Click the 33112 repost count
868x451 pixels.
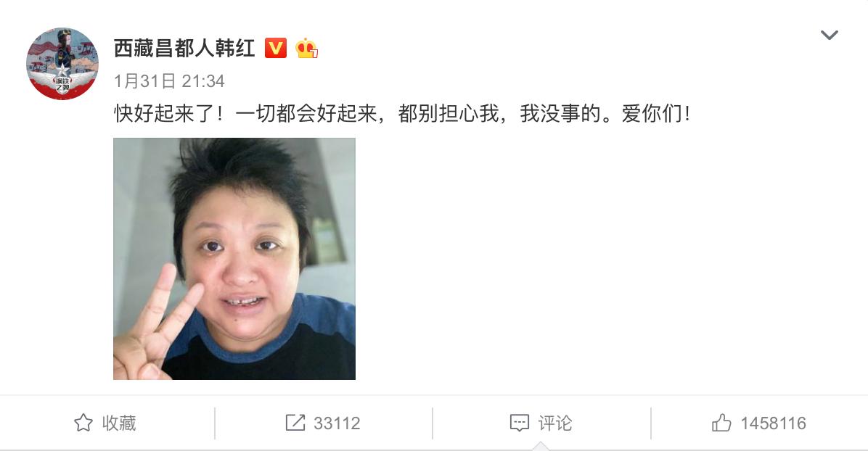tap(337, 423)
